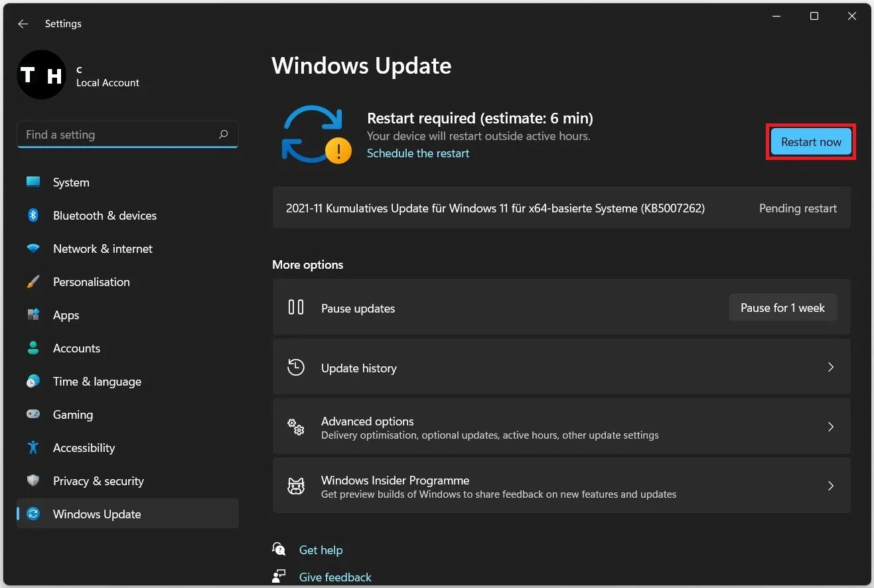This screenshot has height=588, width=874.
Task: Click the Apps icon in sidebar
Action: pyautogui.click(x=33, y=315)
